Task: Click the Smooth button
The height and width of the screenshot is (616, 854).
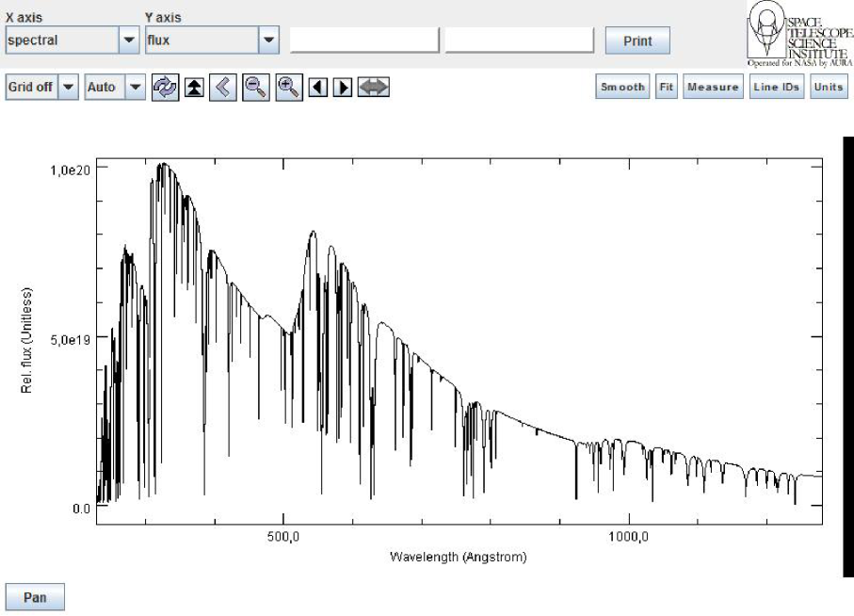Action: [x=623, y=87]
